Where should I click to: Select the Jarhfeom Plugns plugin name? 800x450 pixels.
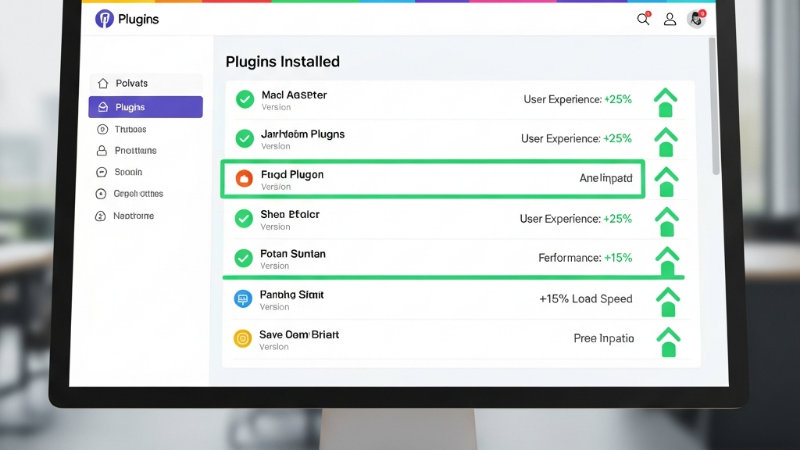click(303, 134)
